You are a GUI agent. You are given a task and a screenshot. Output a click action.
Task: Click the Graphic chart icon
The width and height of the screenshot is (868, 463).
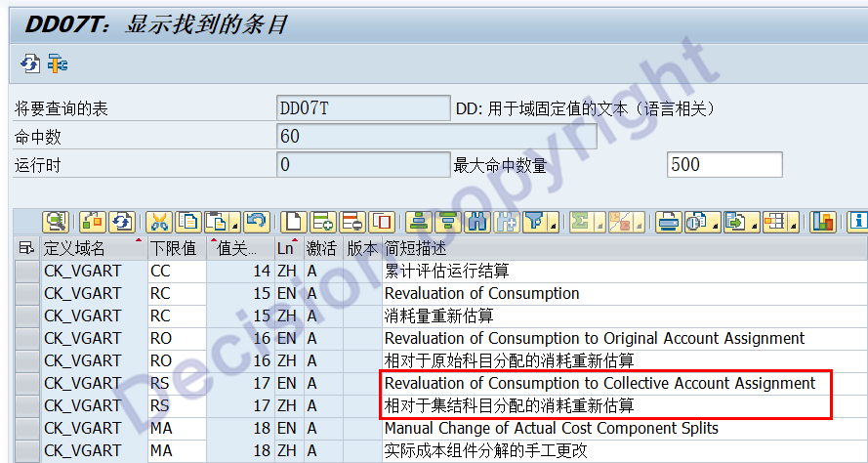823,222
